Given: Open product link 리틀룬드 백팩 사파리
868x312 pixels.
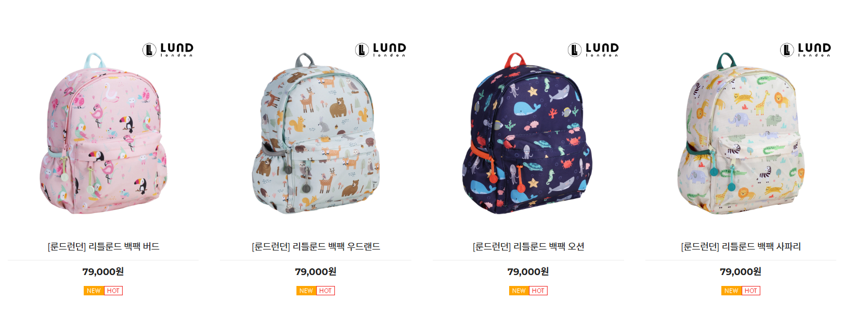Looking at the screenshot, I should click(x=741, y=246).
